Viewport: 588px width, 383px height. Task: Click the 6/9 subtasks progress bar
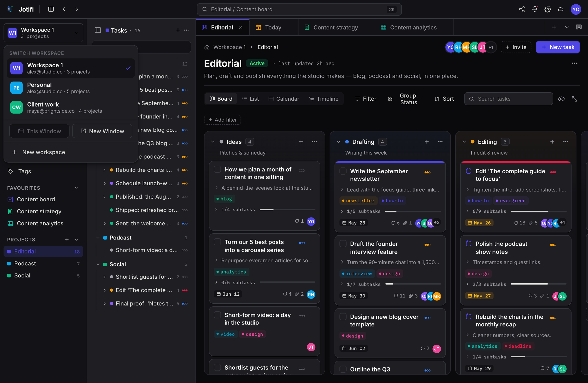click(539, 211)
